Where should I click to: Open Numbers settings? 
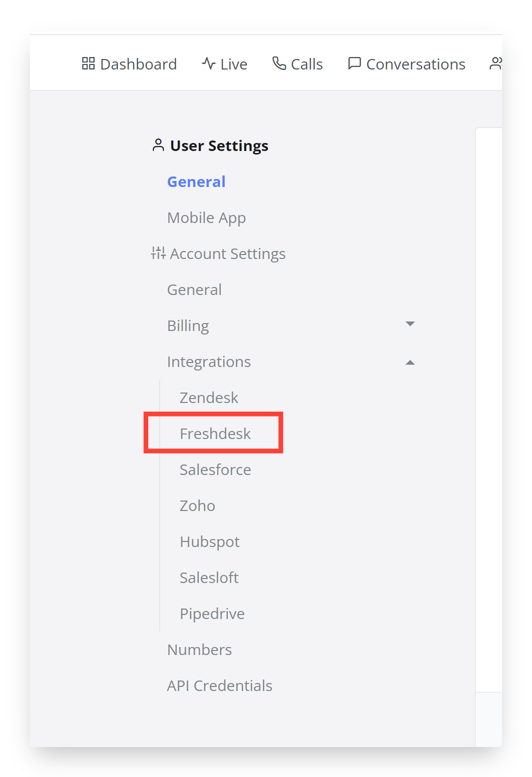coord(199,649)
